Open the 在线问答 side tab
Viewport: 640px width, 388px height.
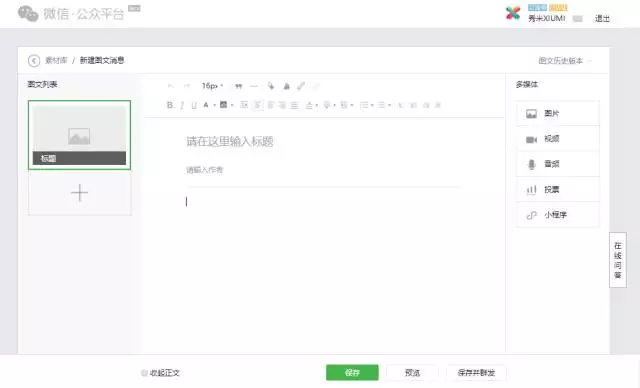[x=618, y=260]
